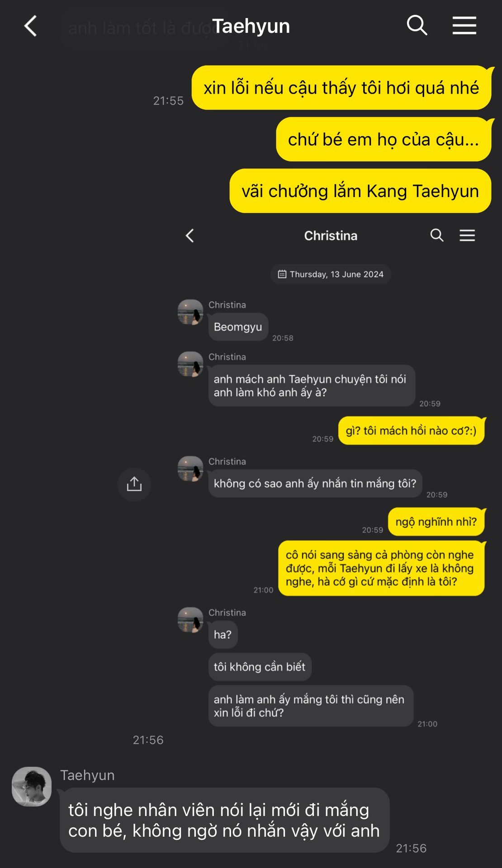This screenshot has height=868, width=502.
Task: Select the bubble 'chứ bé em họ của cậu...'
Action: point(384,139)
